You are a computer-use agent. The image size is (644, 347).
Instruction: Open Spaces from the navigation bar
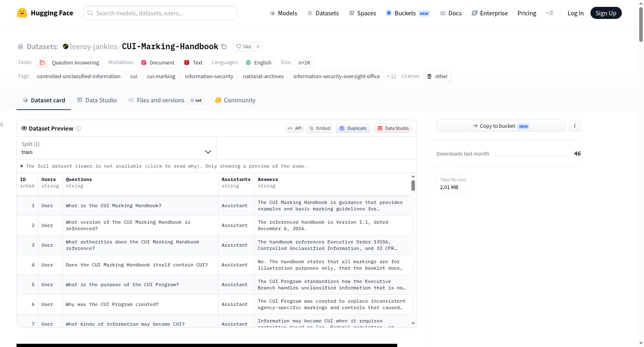tap(362, 13)
